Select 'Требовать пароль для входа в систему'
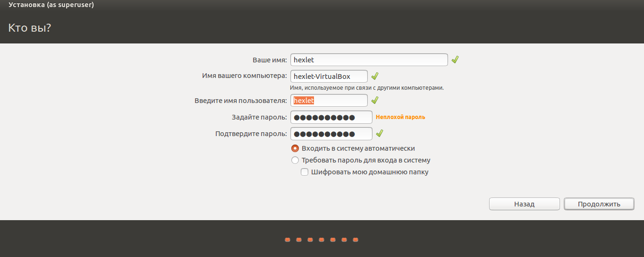644x257 pixels. pyautogui.click(x=295, y=160)
